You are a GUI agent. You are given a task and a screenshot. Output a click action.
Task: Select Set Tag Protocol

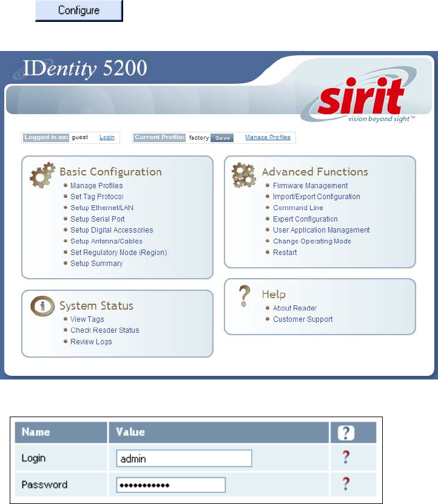click(x=96, y=196)
